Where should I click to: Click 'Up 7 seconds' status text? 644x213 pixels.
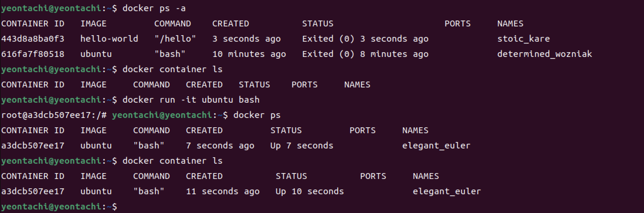pyautogui.click(x=302, y=146)
